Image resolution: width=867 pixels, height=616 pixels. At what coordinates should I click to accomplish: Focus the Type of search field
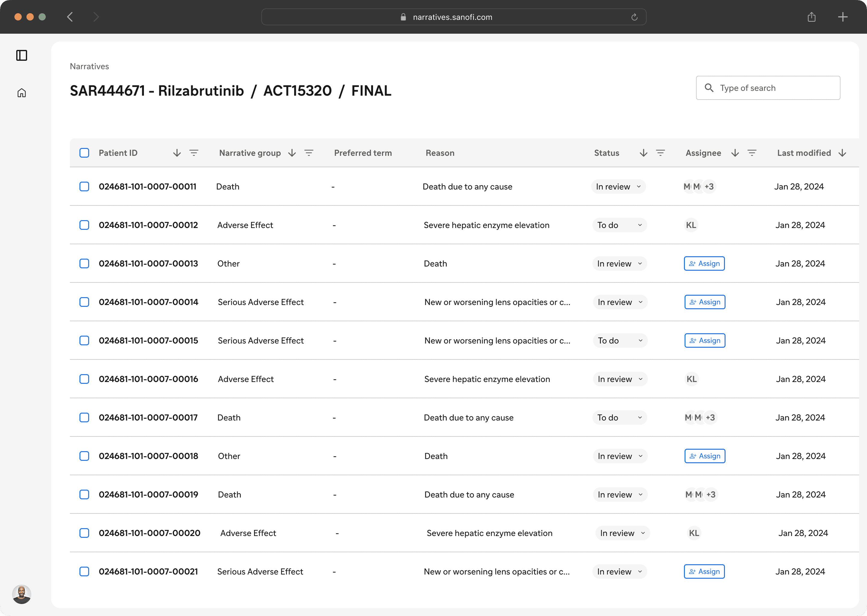pos(774,88)
